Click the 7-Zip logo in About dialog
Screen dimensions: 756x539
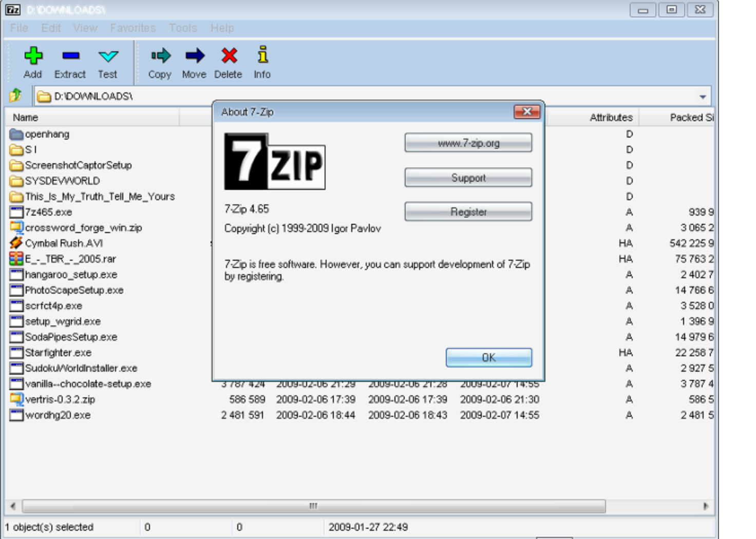[275, 161]
